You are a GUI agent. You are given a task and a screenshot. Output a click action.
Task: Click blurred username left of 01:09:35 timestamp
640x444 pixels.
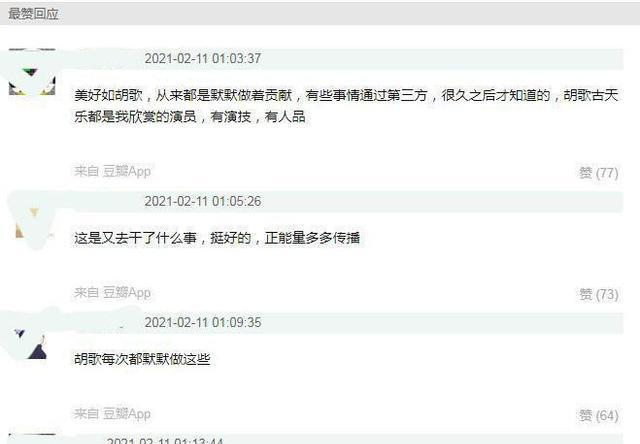[108, 322]
